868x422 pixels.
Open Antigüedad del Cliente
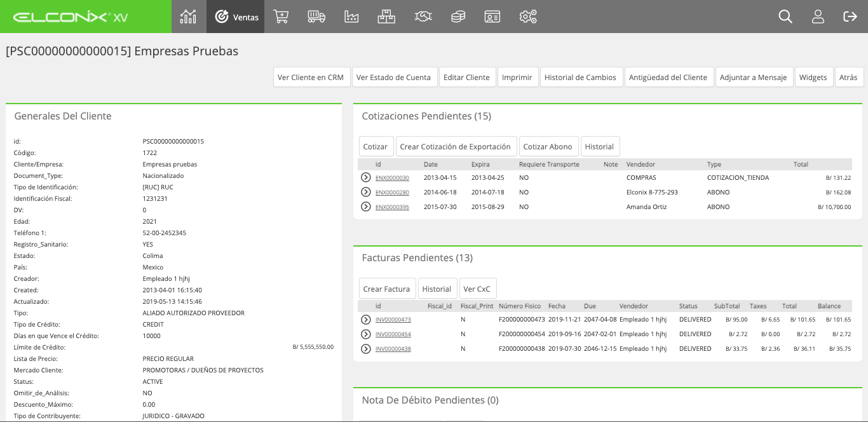668,77
